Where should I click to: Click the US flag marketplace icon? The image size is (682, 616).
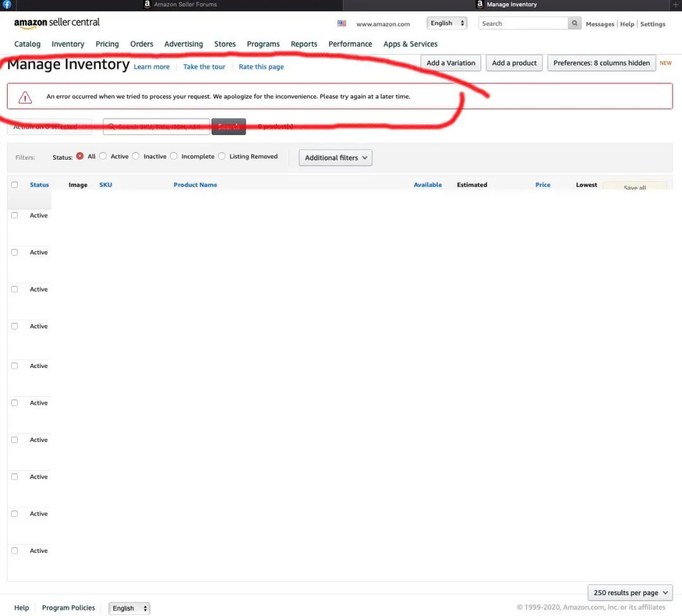[342, 23]
